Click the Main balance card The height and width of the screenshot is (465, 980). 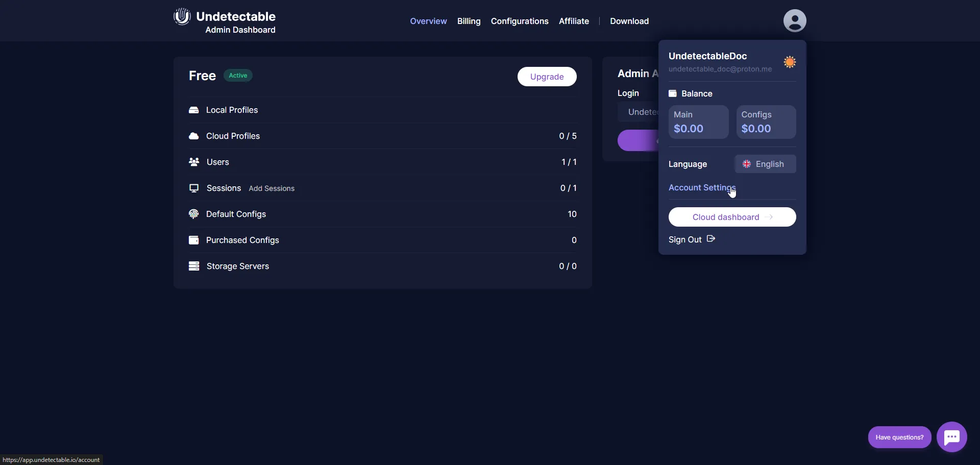pyautogui.click(x=699, y=122)
